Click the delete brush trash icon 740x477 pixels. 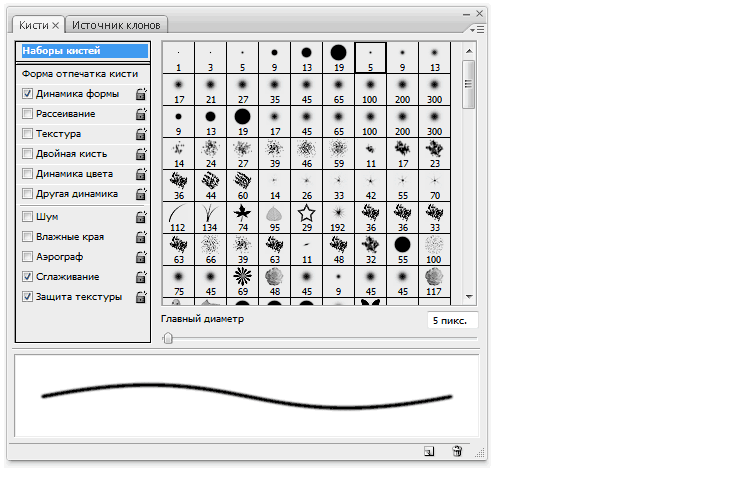pyautogui.click(x=457, y=452)
